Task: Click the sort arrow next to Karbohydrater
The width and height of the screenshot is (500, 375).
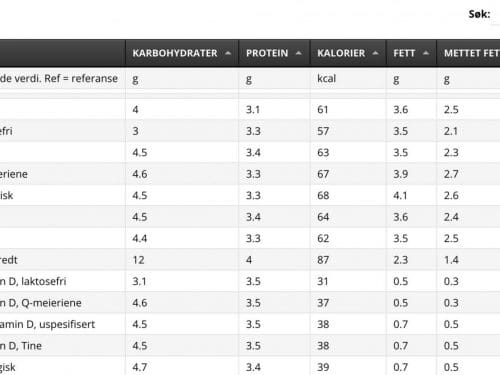Action: click(228, 53)
